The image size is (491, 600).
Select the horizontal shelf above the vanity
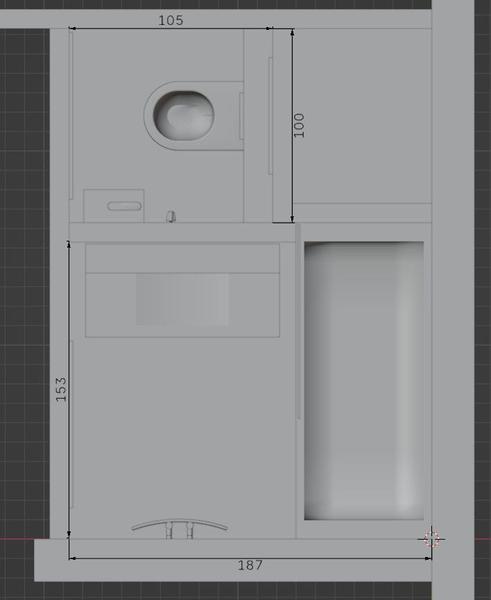tap(182, 232)
